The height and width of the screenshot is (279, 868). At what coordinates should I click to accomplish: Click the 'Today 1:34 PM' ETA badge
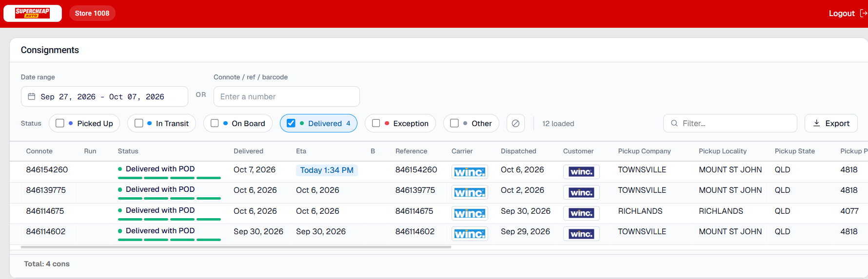(327, 170)
